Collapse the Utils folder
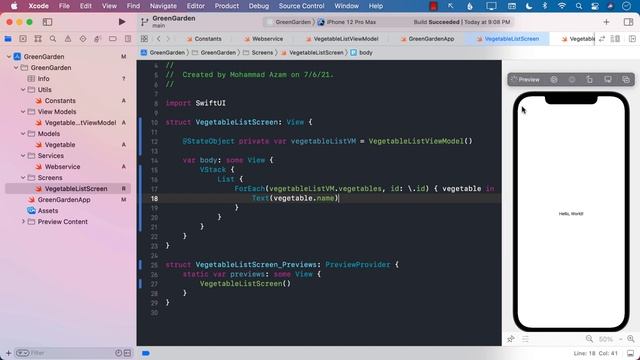 (x=23, y=89)
